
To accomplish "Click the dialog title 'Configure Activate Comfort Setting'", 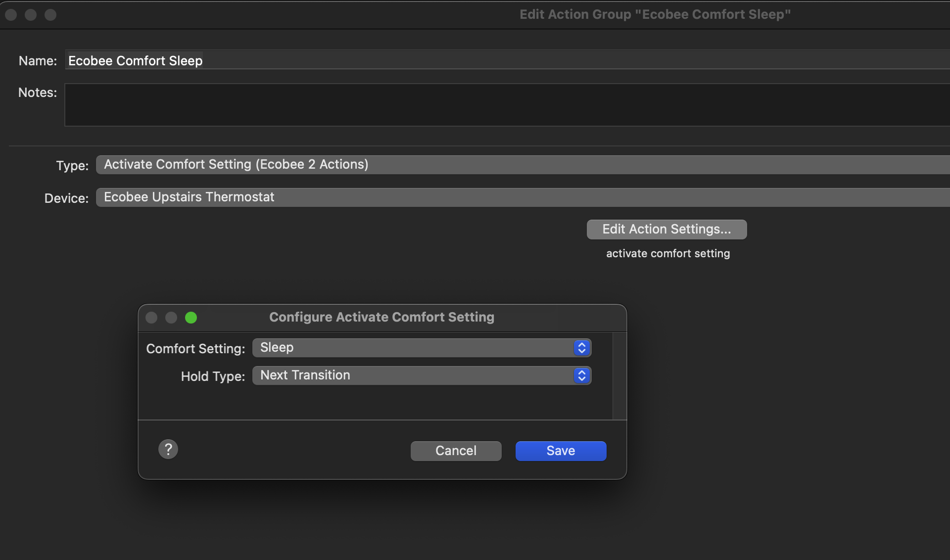I will click(x=381, y=317).
